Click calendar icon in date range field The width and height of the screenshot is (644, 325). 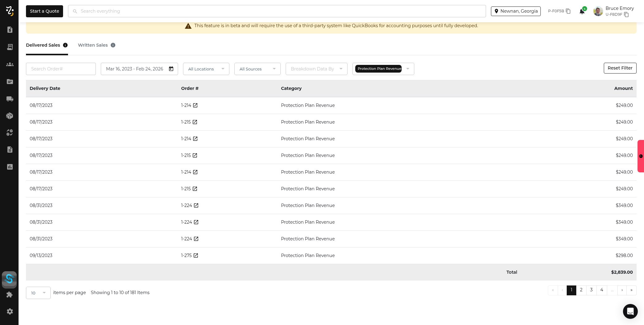(171, 69)
